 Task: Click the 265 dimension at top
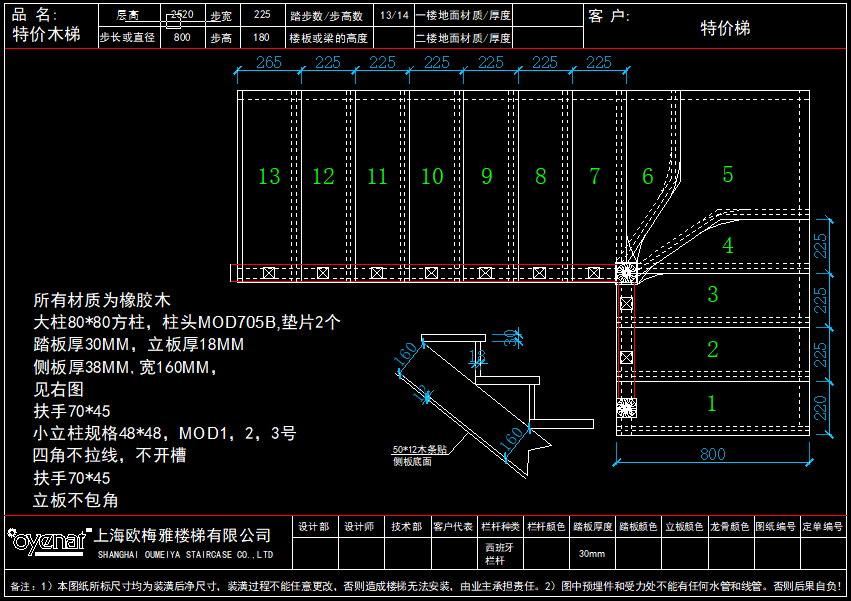click(x=269, y=62)
